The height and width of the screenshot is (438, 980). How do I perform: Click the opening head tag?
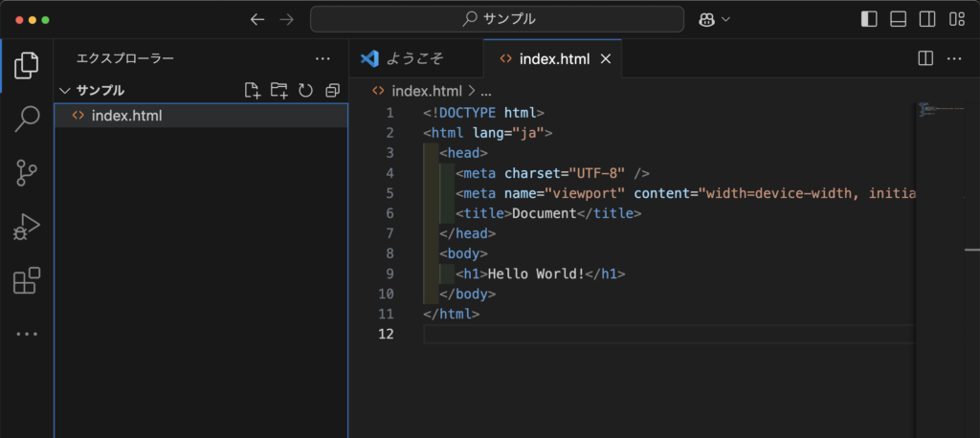click(x=463, y=153)
